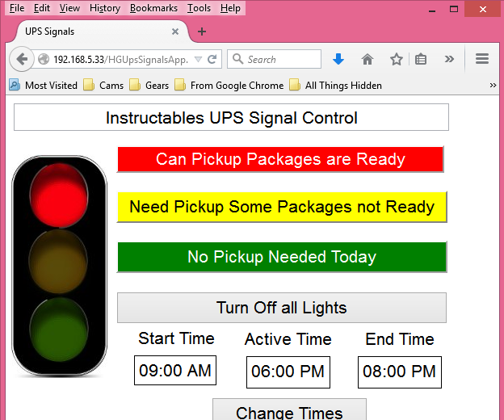Click the End Time label
The image size is (504, 420).
pyautogui.click(x=400, y=339)
